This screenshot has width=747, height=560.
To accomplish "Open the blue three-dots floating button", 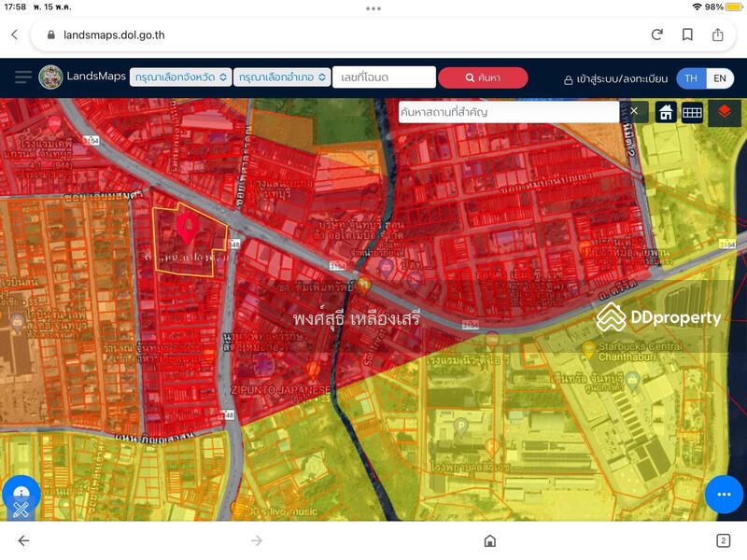I will [723, 494].
